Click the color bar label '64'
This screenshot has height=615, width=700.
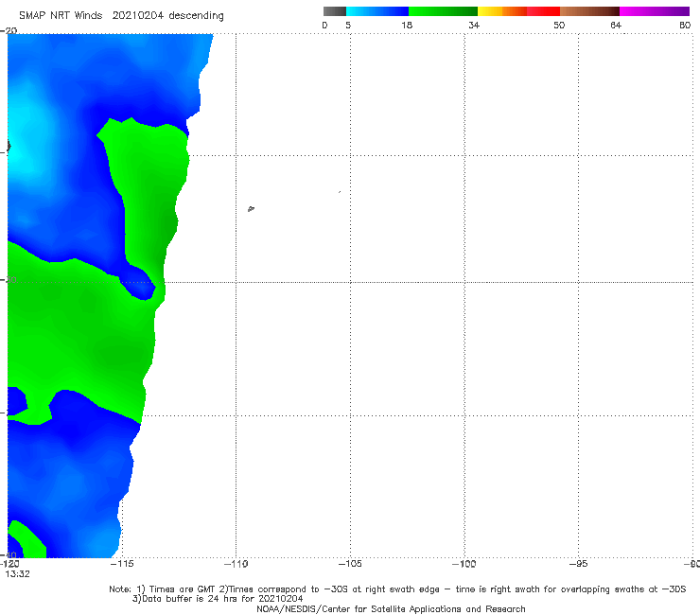point(616,26)
